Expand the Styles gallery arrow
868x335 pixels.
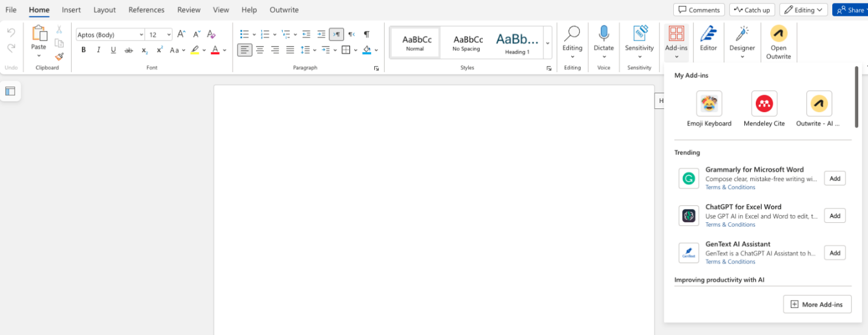click(x=548, y=43)
